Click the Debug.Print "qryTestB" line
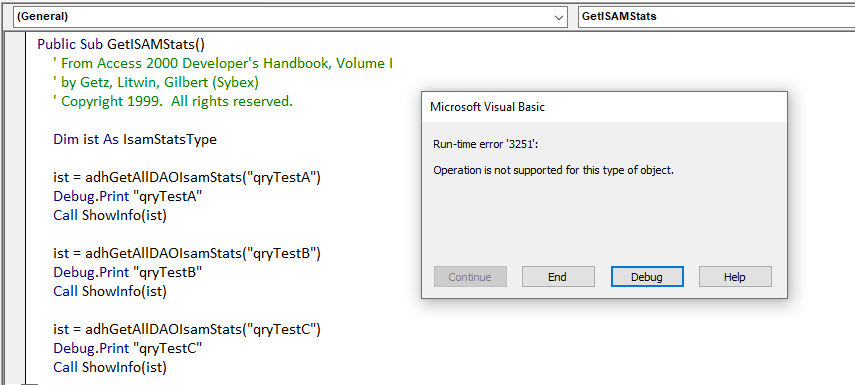The image size is (855, 385). click(x=128, y=272)
